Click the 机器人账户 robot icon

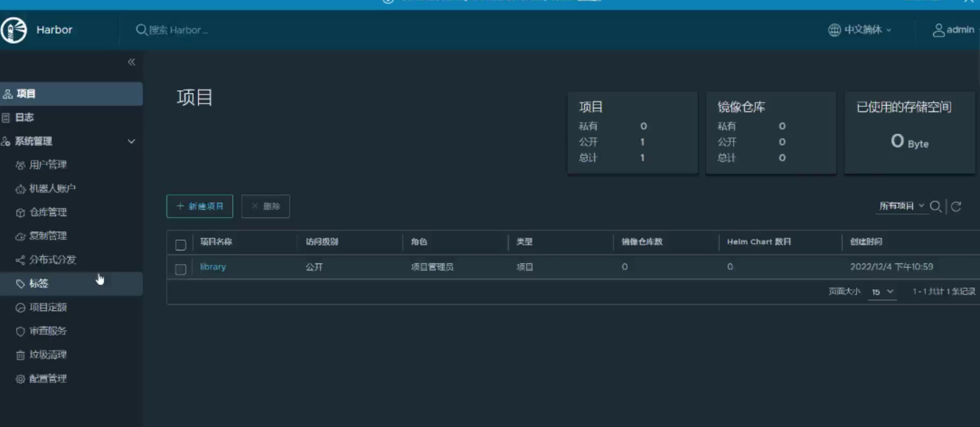point(20,189)
